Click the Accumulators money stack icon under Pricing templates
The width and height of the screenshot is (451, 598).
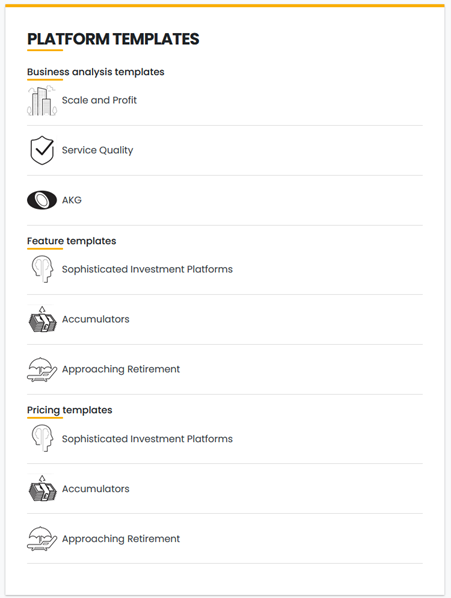click(42, 489)
